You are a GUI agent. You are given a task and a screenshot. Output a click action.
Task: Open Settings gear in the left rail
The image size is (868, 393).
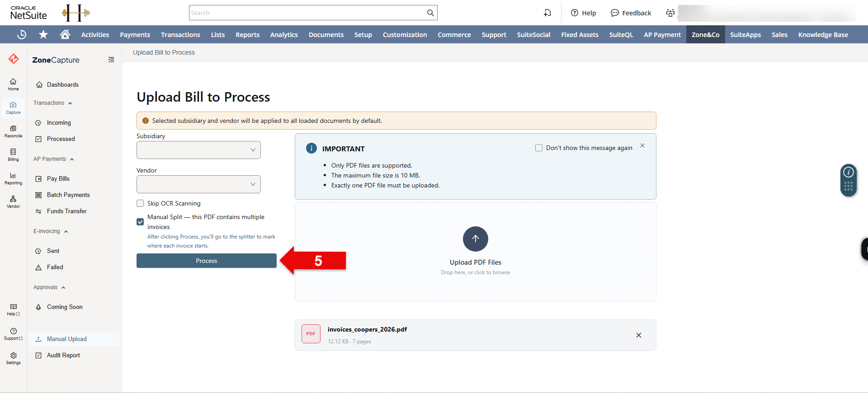(x=13, y=358)
